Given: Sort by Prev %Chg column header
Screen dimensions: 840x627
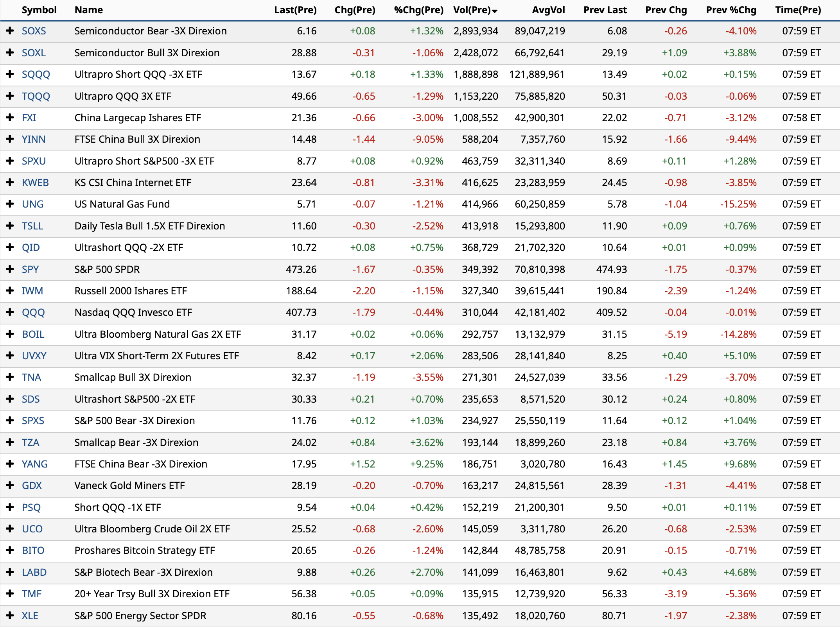Looking at the screenshot, I should [x=731, y=10].
